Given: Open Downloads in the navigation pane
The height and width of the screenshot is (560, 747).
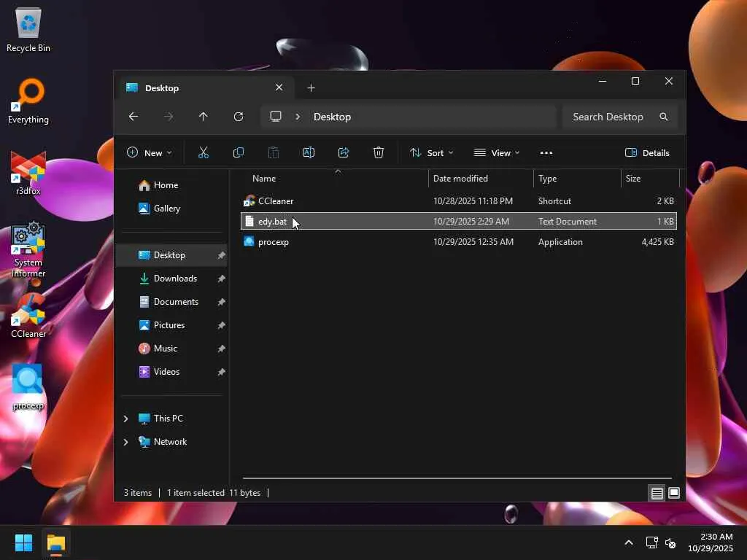Looking at the screenshot, I should (175, 279).
